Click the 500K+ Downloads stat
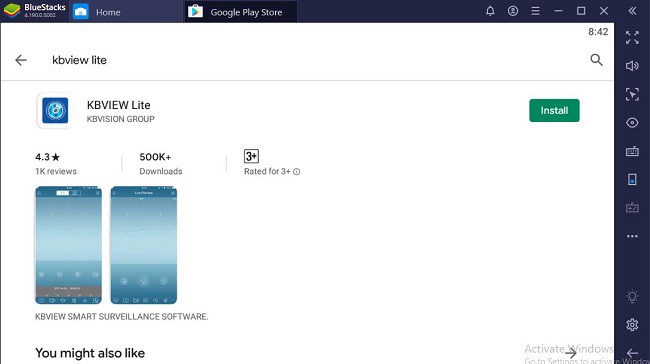This screenshot has width=650, height=364. tap(160, 164)
